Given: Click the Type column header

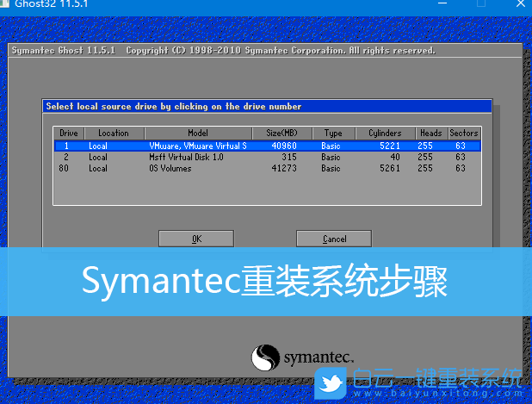Looking at the screenshot, I should pos(333,133).
